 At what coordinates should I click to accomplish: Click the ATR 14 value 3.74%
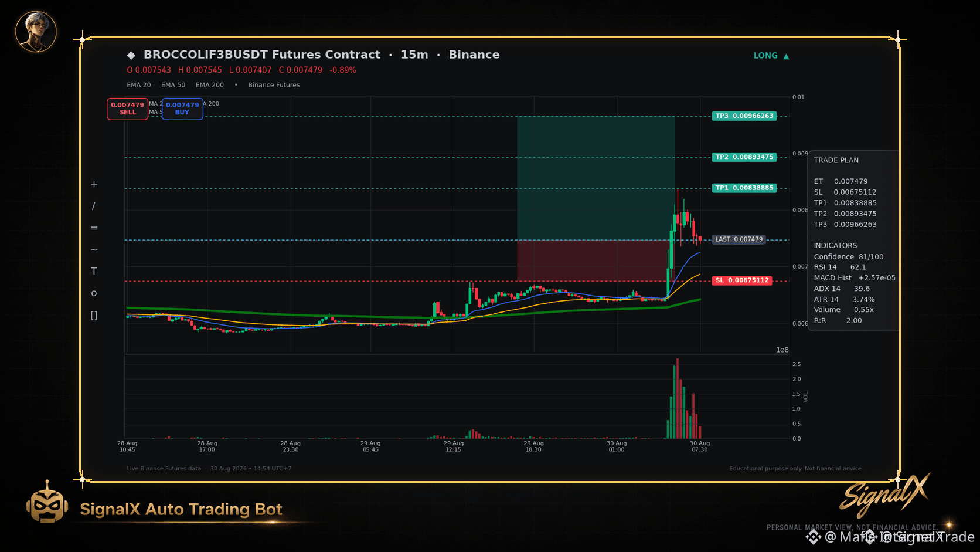[x=863, y=300]
